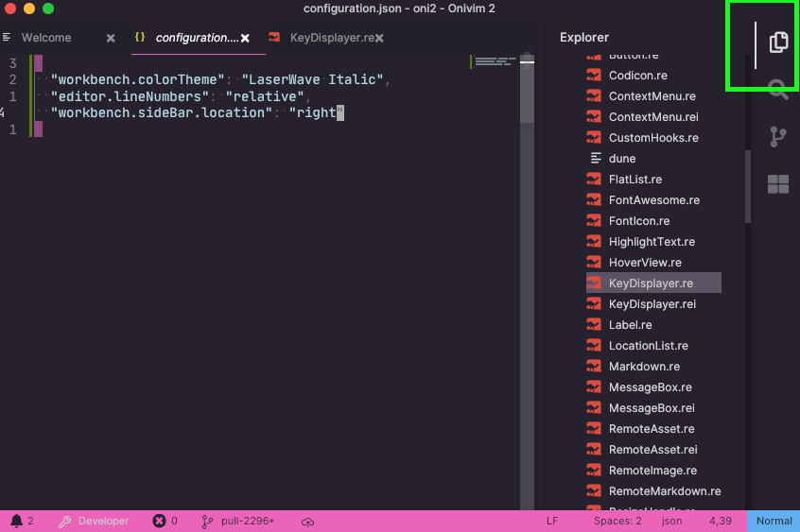Open the Extensions icon in activity bar
800x532 pixels.
[778, 184]
